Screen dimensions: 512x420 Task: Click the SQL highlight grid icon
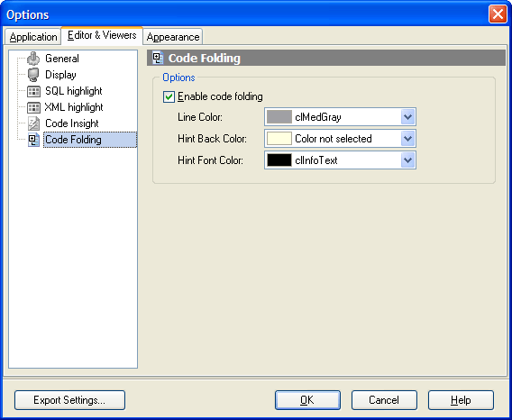tap(33, 91)
